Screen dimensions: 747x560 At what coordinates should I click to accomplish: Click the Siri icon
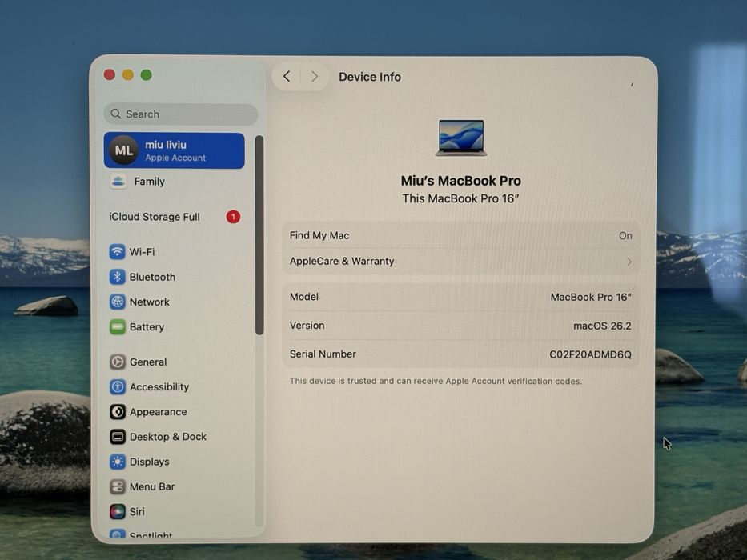117,511
